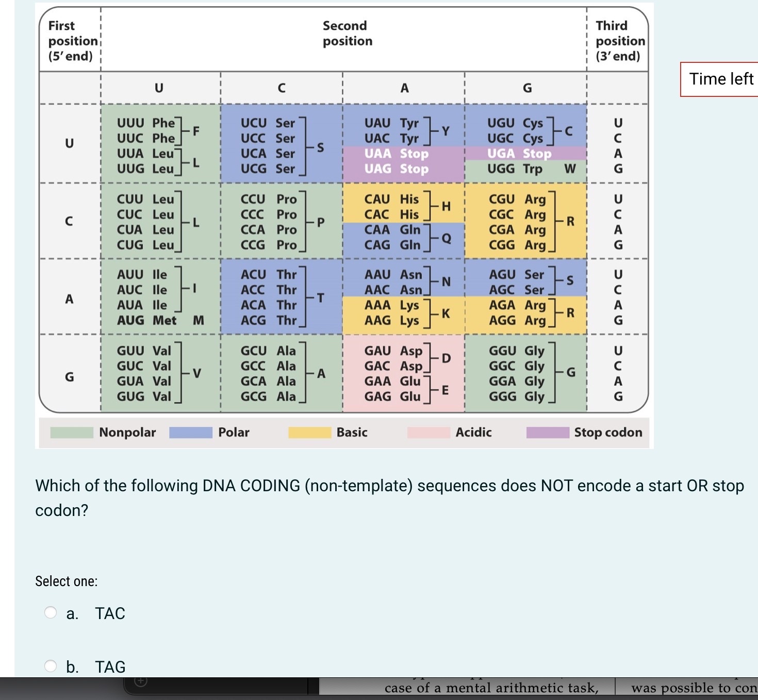758x700 pixels.
Task: Click the Polar legend swatch
Action: [190, 432]
